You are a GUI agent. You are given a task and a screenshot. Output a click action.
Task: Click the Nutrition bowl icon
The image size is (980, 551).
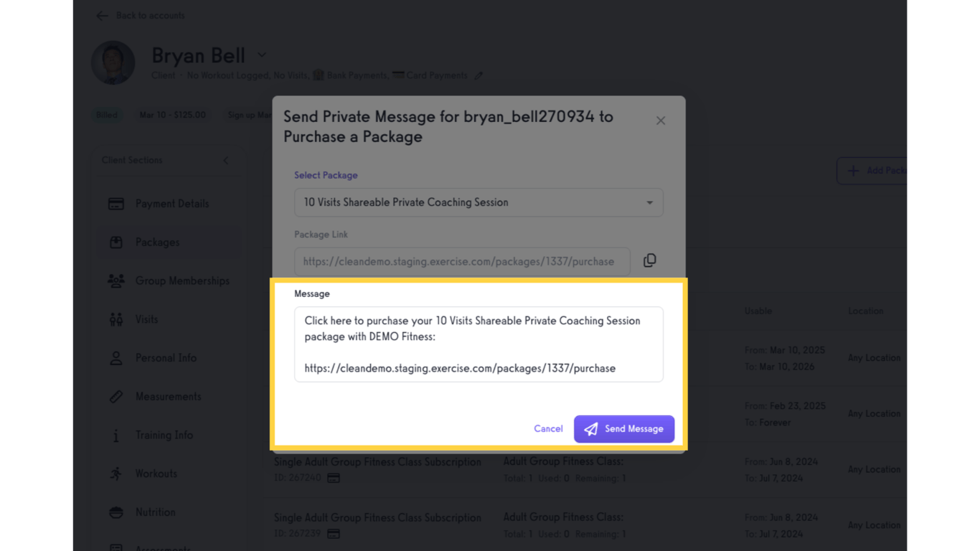[116, 512]
